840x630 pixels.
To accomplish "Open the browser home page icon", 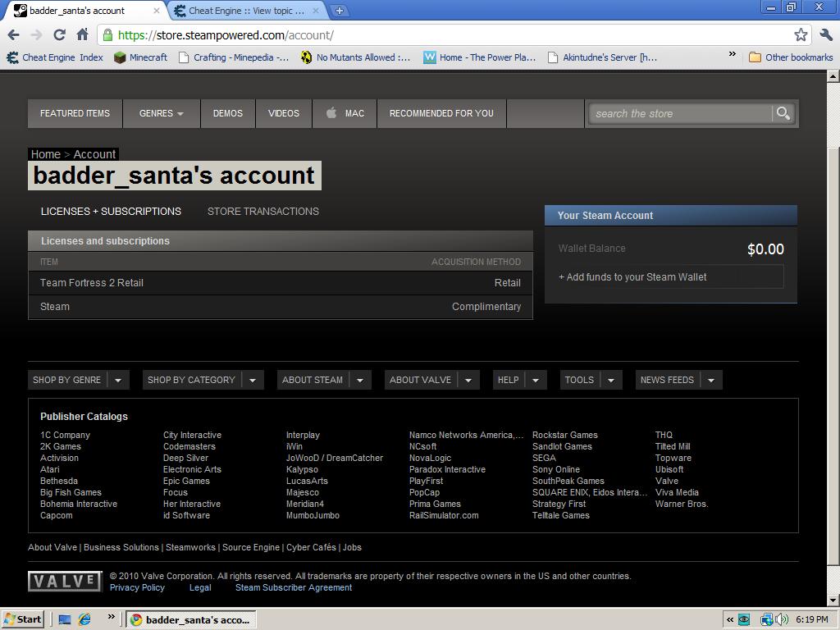I will [x=83, y=35].
